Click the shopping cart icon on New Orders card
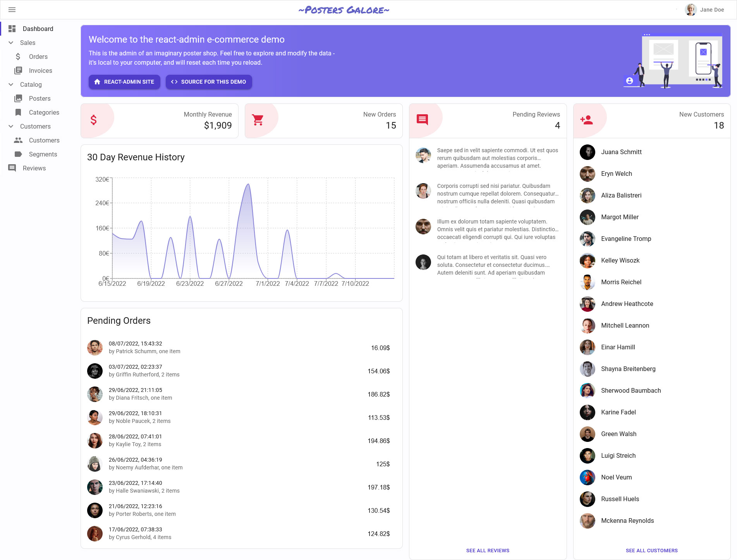The height and width of the screenshot is (560, 737). [258, 120]
